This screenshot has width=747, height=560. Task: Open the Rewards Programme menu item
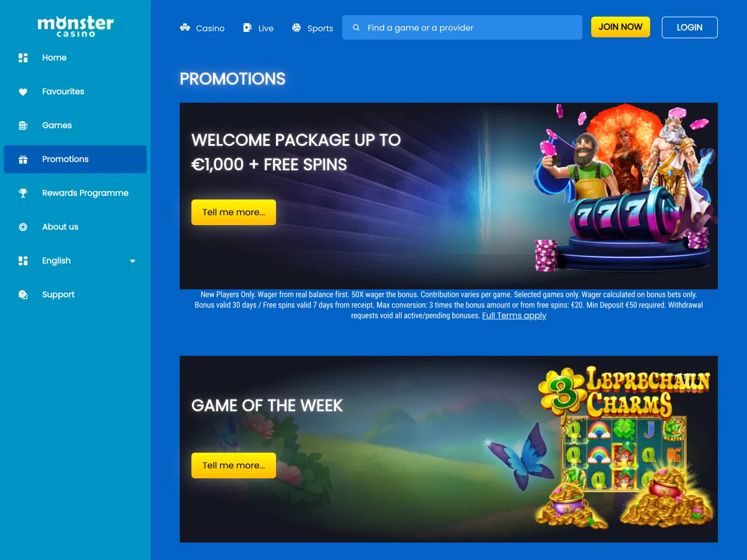point(75,193)
